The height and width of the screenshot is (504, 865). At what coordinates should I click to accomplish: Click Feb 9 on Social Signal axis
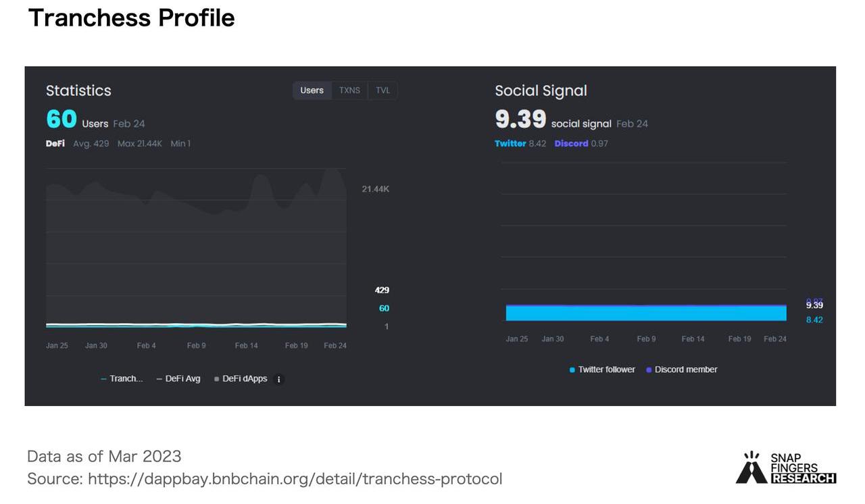pyautogui.click(x=646, y=339)
